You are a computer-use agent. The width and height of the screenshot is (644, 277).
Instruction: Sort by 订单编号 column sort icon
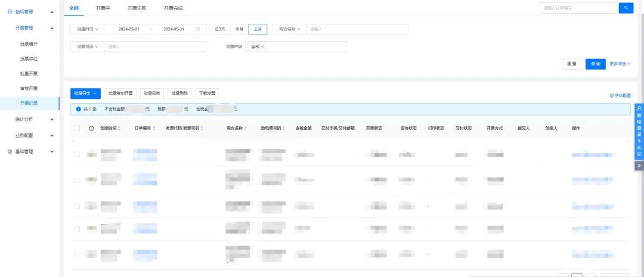pyautogui.click(x=154, y=129)
